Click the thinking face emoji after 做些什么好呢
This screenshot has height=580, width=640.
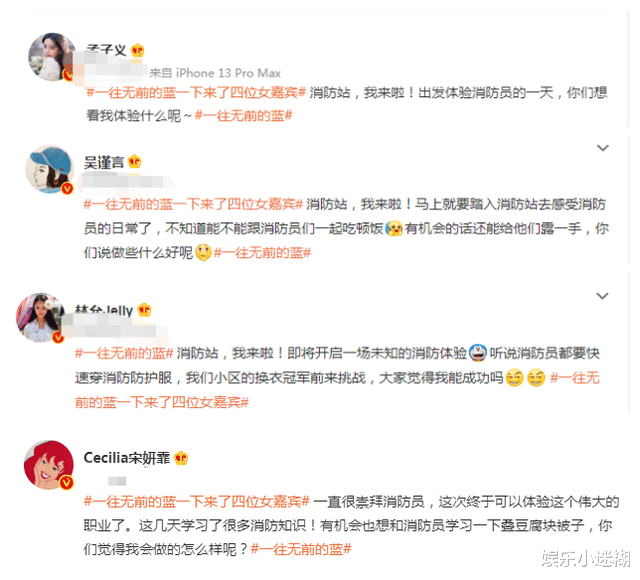[203, 253]
